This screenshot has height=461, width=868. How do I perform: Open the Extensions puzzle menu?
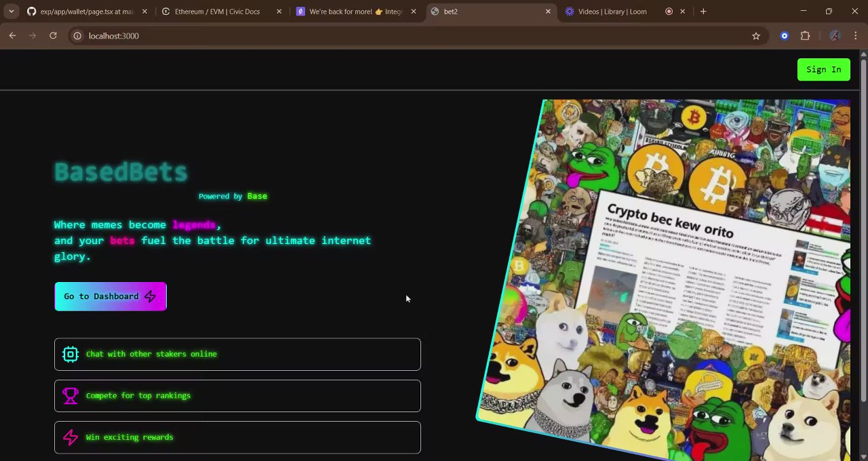pyautogui.click(x=806, y=36)
